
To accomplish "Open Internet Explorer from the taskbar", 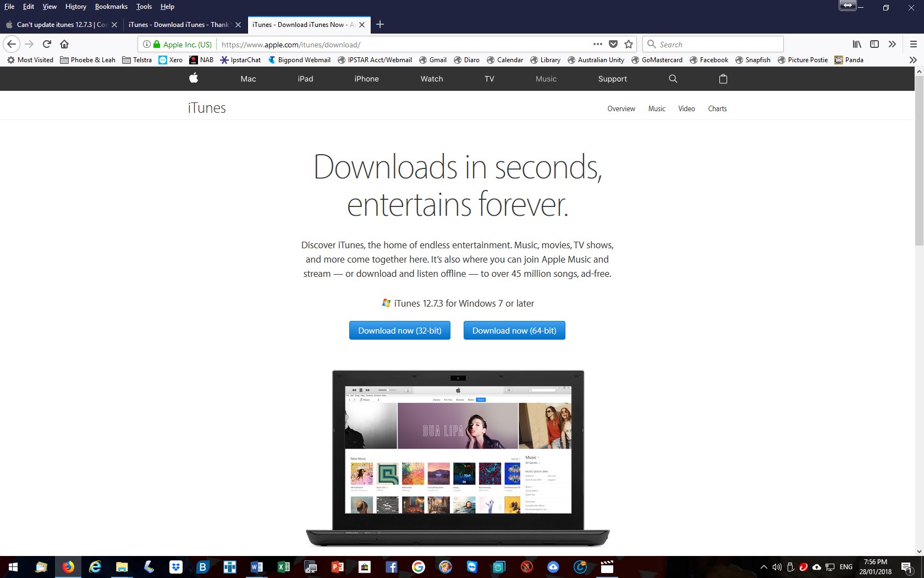I will point(95,567).
